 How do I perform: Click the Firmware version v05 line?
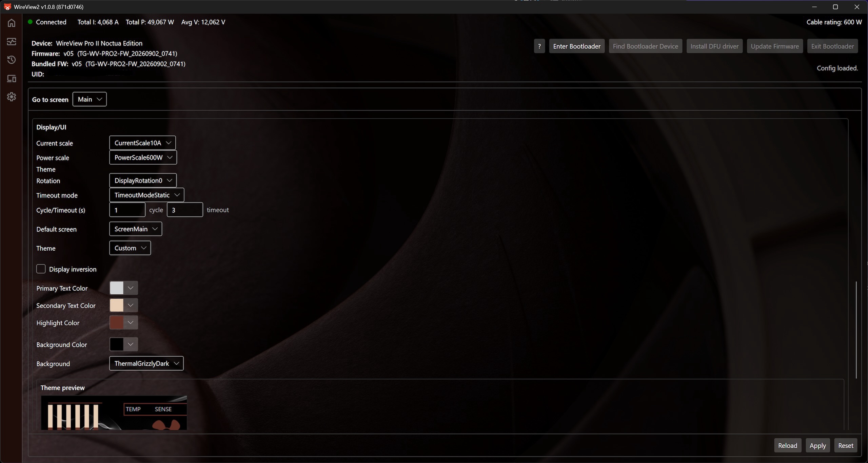(x=104, y=54)
